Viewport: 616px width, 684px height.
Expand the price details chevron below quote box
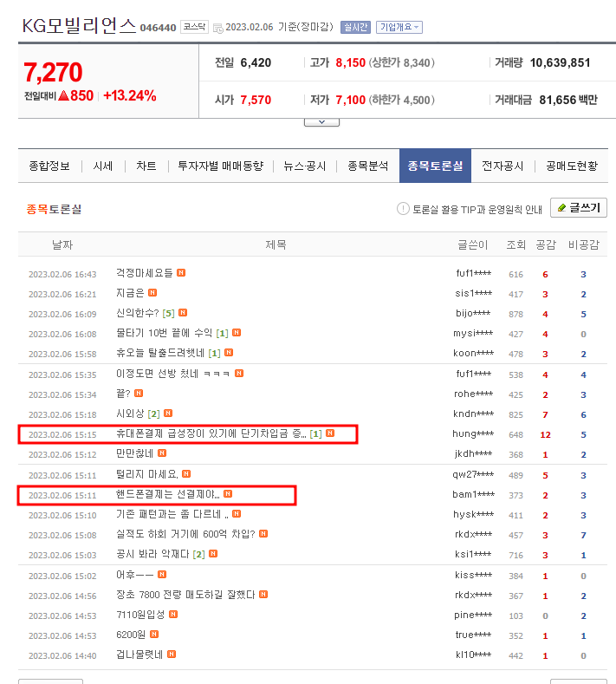321,122
